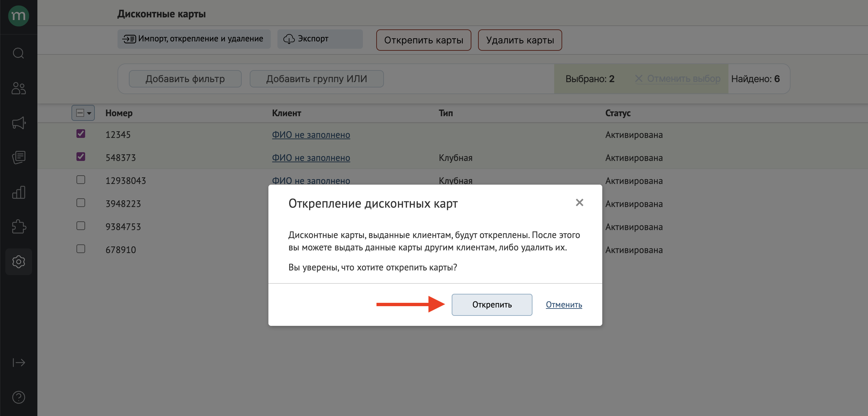
Task: Click the 'Отменить' link in dialog
Action: click(x=564, y=304)
